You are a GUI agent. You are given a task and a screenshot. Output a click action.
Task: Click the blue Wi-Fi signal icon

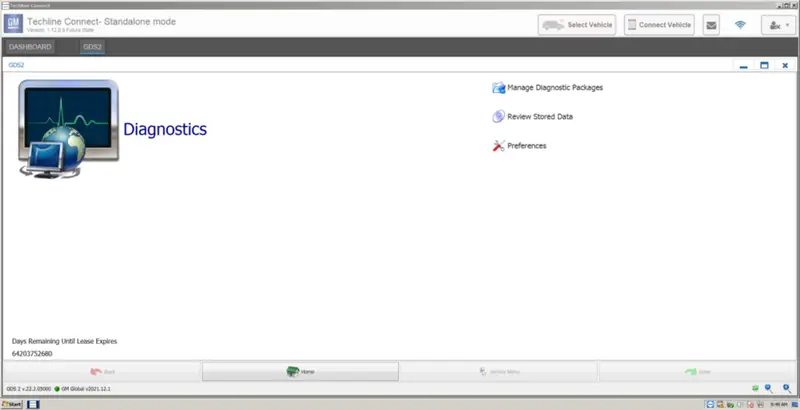[x=740, y=24]
